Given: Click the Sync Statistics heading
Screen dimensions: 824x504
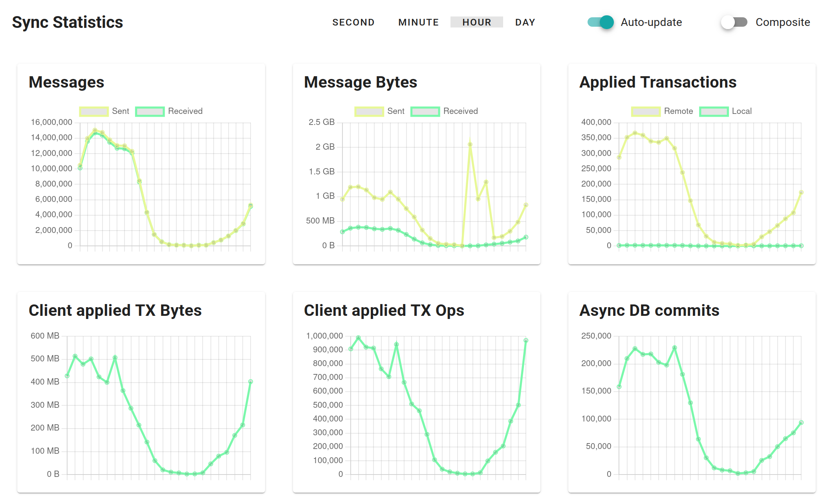Looking at the screenshot, I should coord(68,22).
